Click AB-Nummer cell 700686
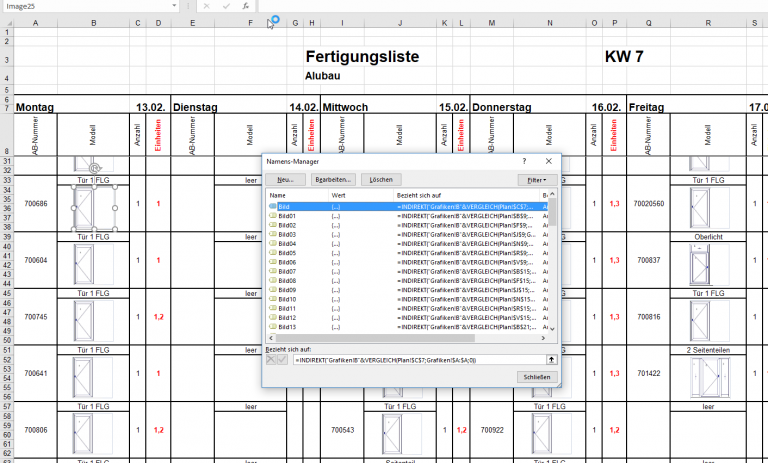This screenshot has height=463, width=768. [36, 204]
